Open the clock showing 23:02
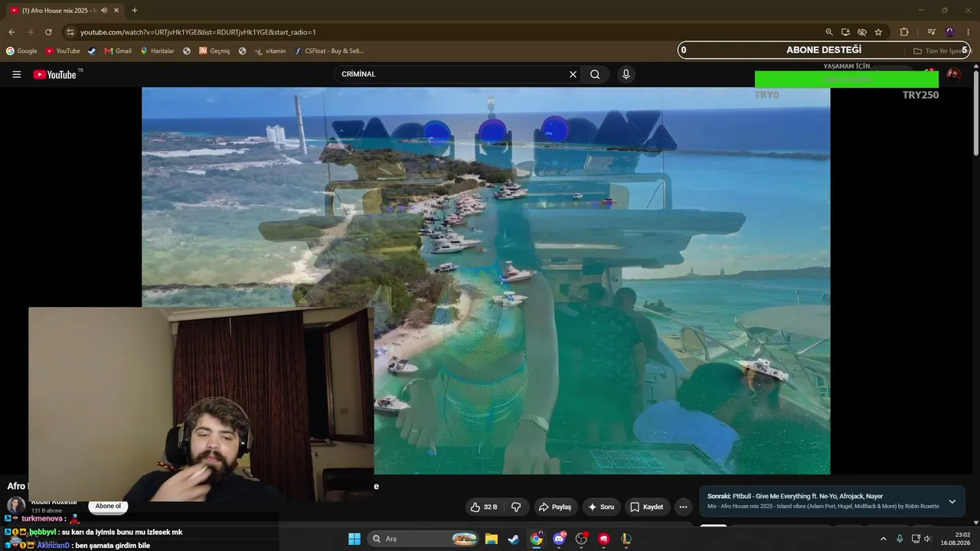The height and width of the screenshot is (551, 980). 955,539
